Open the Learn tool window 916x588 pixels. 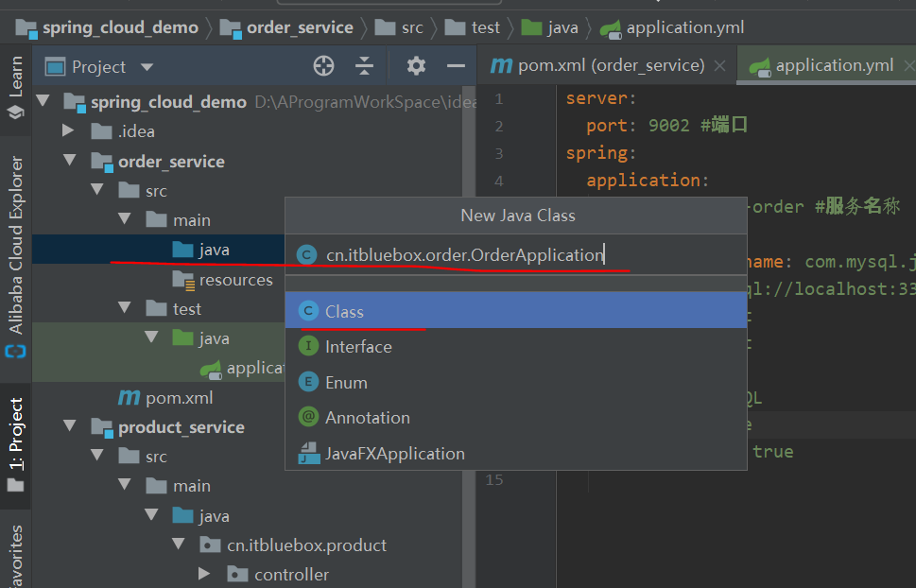(15, 86)
